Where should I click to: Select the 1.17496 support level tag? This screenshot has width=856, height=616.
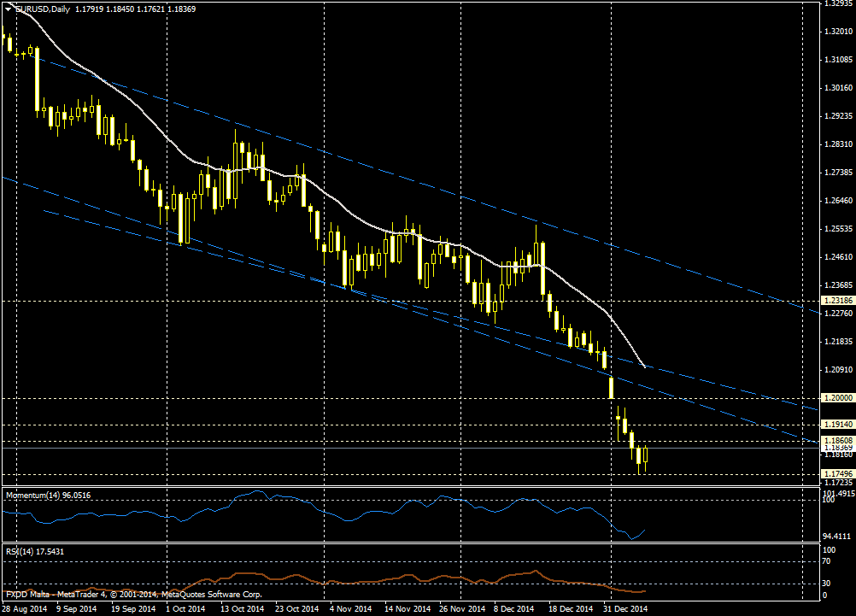[837, 473]
